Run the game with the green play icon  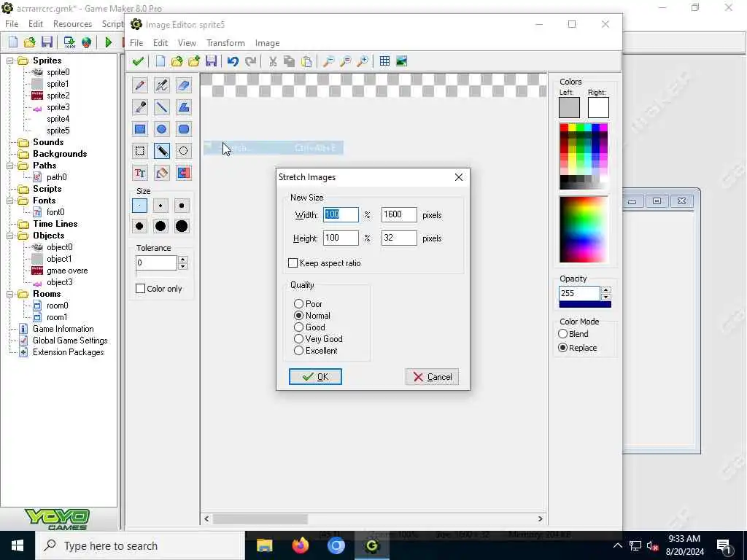[108, 42]
